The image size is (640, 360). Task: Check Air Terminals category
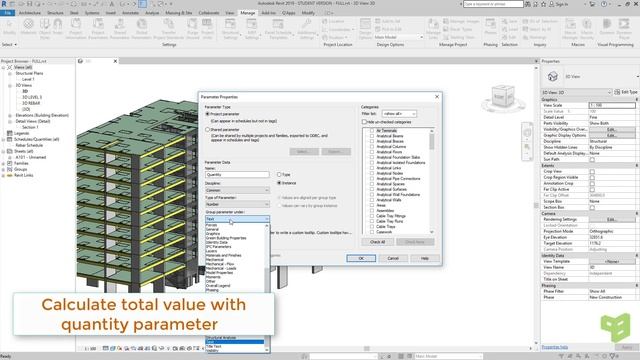[x=372, y=131]
